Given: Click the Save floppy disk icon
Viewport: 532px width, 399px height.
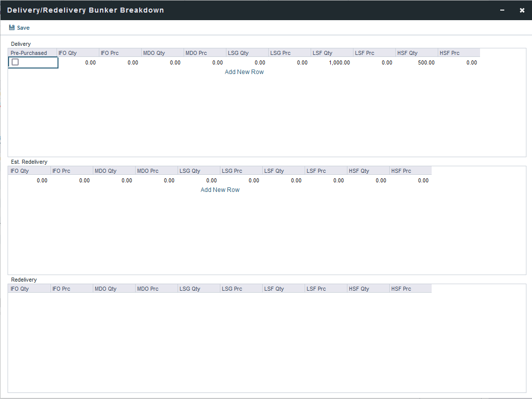Looking at the screenshot, I should tap(12, 28).
